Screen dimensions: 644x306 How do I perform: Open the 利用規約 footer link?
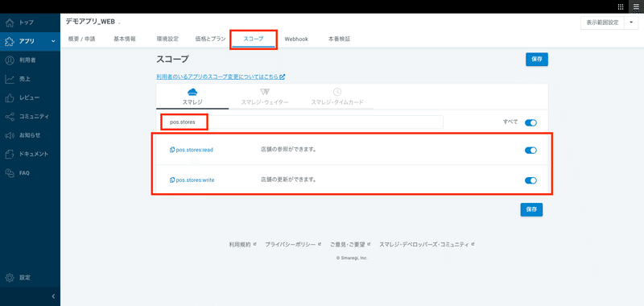pyautogui.click(x=242, y=244)
